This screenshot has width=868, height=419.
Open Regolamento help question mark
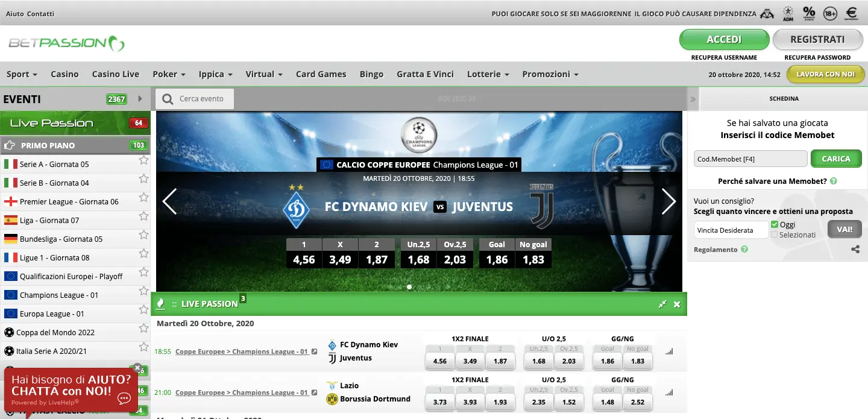744,249
